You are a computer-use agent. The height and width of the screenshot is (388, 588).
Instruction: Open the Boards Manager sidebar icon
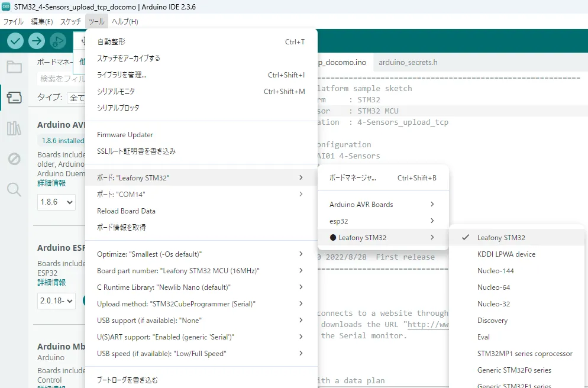point(14,98)
